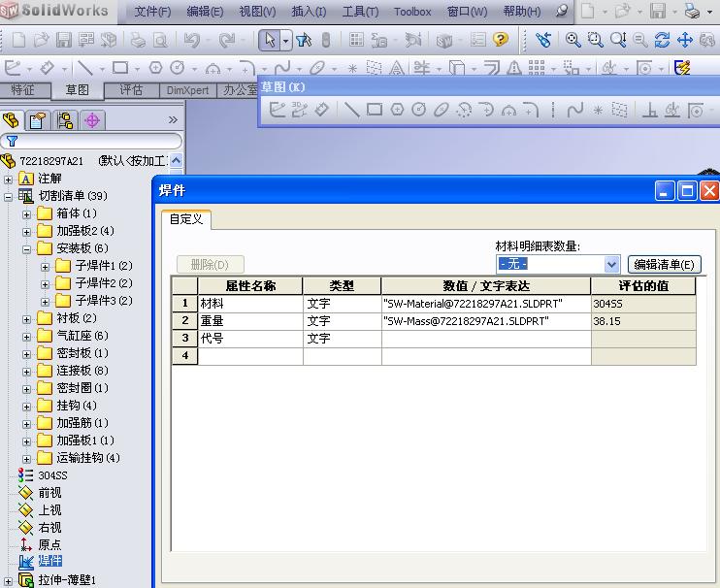Expand the 子焊件1(2) folder

pyautogui.click(x=45, y=266)
